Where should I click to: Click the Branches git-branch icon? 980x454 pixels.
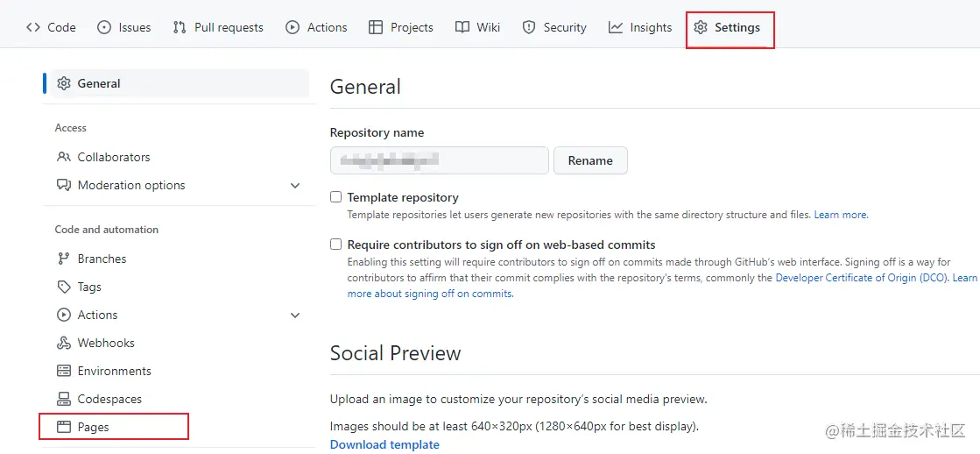64,259
